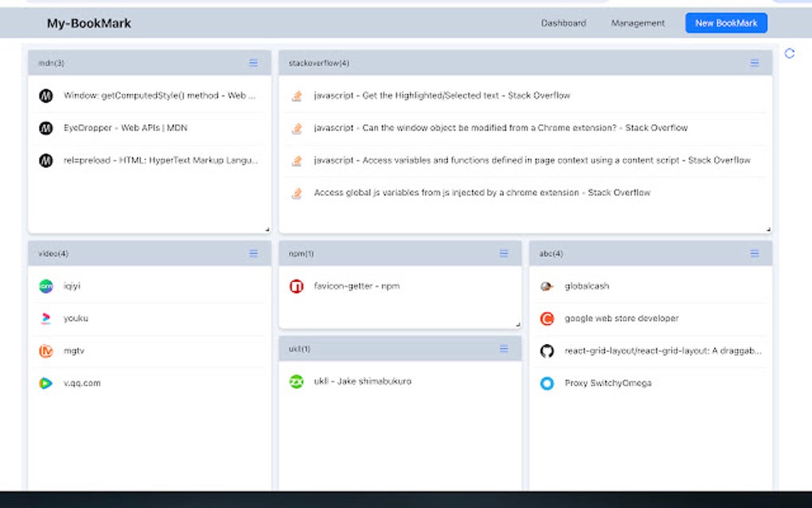Click the My-BookMark title
Image resolution: width=812 pixels, height=508 pixels.
click(89, 23)
